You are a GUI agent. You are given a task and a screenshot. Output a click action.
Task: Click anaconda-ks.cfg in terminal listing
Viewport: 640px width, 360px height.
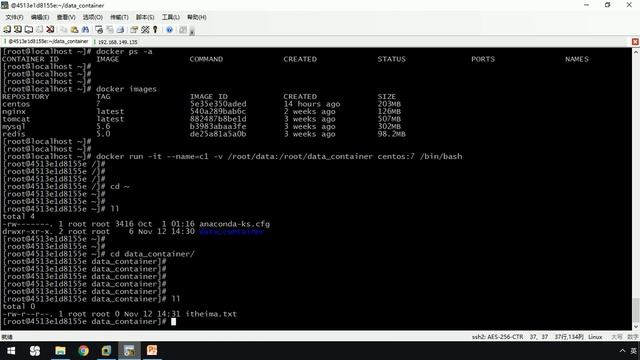pyautogui.click(x=234, y=224)
